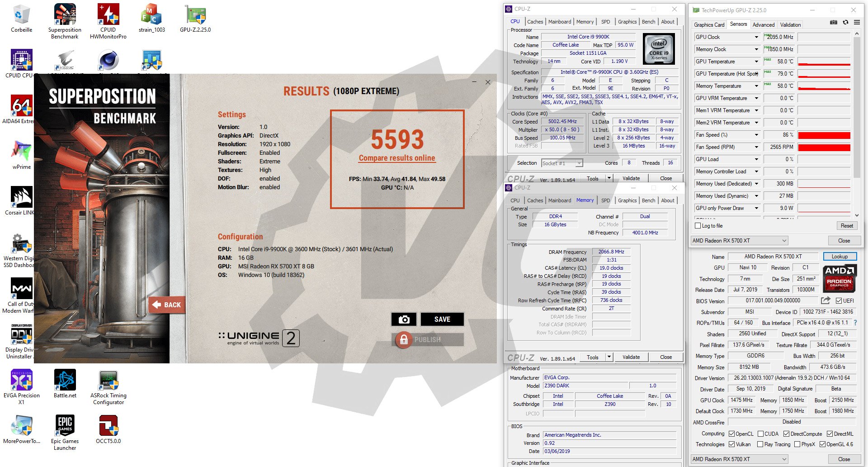Viewport: 868px width, 467px height.
Task: Expand the Fan Speed (RPM) dropdown
Action: (x=756, y=147)
